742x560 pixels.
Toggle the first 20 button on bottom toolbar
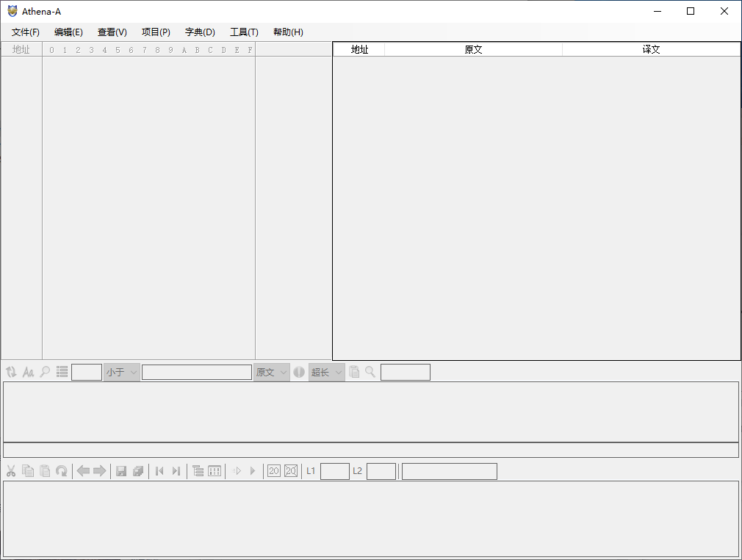(x=273, y=471)
